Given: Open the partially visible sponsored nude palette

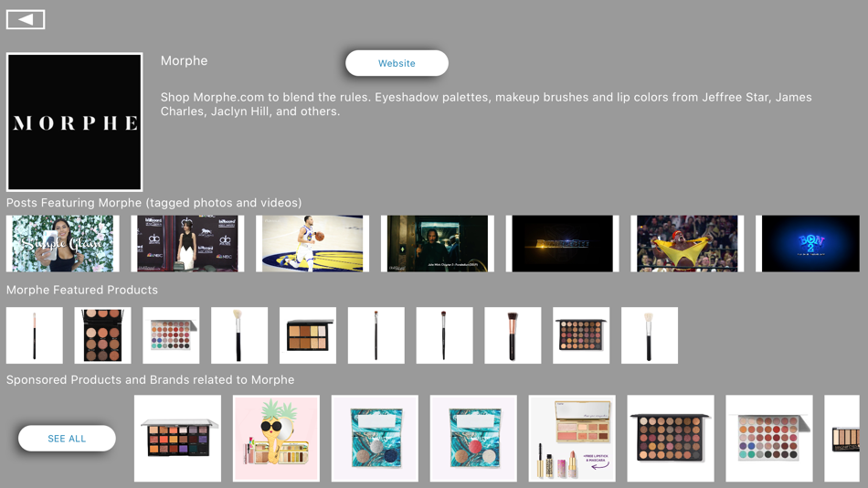Looking at the screenshot, I should 842,438.
